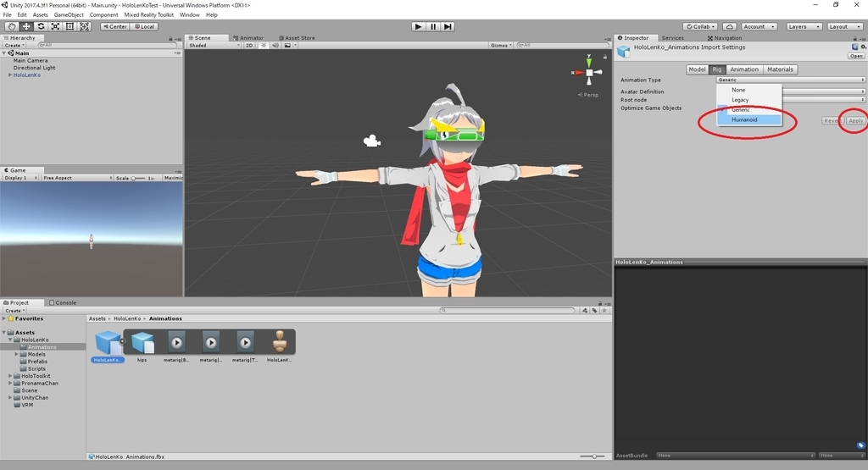Select the Materials import tab
The width and height of the screenshot is (868, 470).
780,69
